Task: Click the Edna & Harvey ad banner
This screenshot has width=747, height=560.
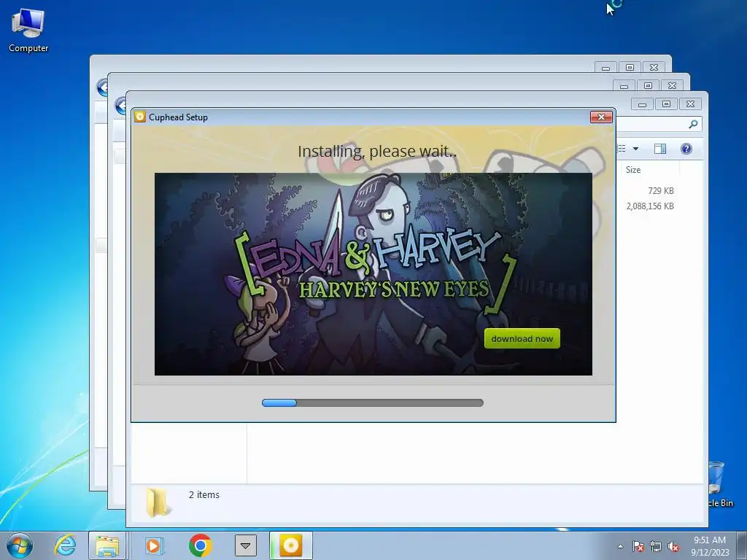Action: coord(373,274)
